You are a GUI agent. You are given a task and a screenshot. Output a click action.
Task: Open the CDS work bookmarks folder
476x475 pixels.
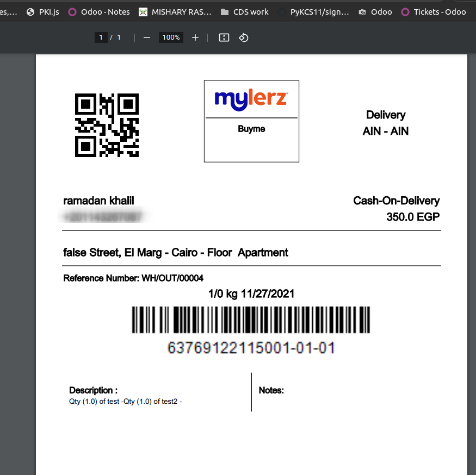[x=245, y=12]
